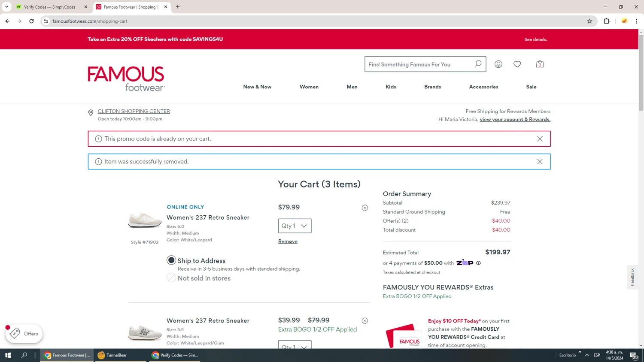
Task: Open the Windows notification center icon
Action: (x=634, y=355)
